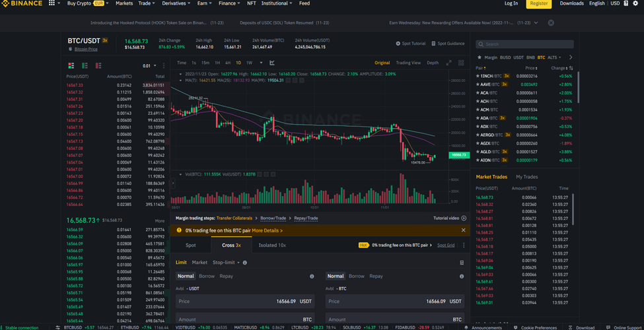The width and height of the screenshot is (644, 330).
Task: Select Normal mode in buy form
Action: tap(186, 277)
